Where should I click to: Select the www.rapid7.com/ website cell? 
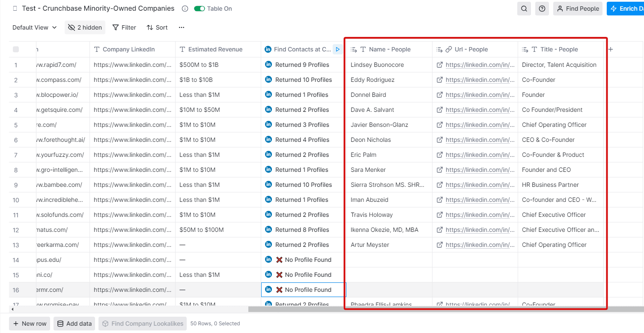63,65
